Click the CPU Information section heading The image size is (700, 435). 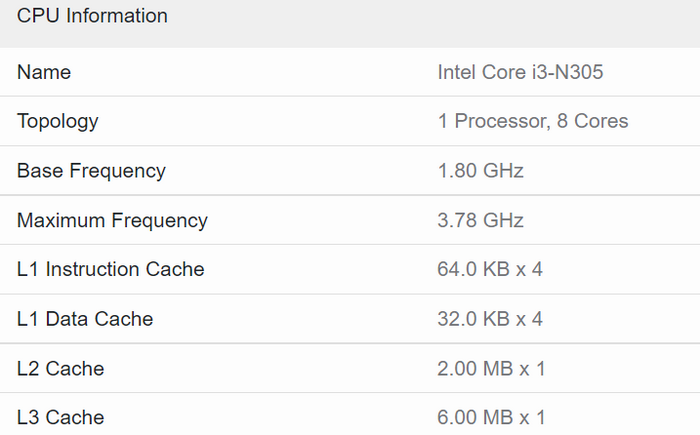(92, 16)
